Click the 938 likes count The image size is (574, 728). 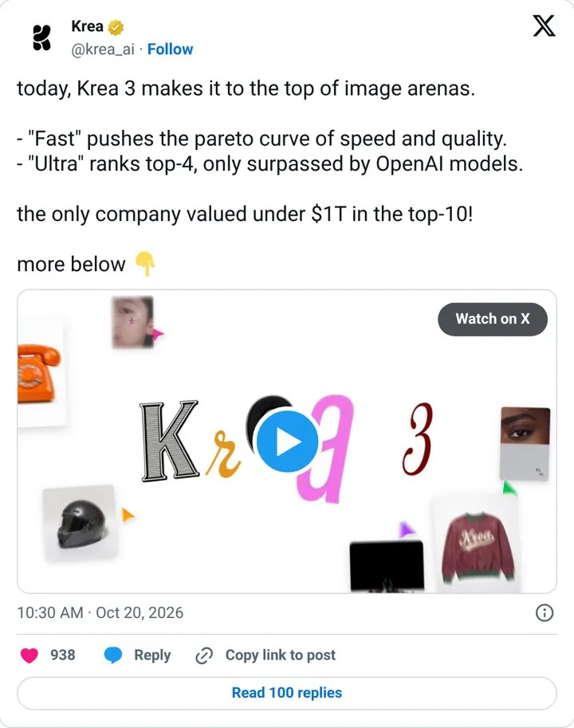click(x=63, y=655)
